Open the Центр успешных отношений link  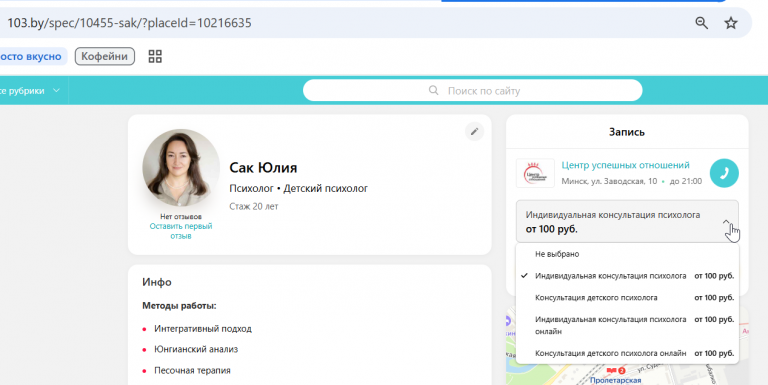coord(625,165)
